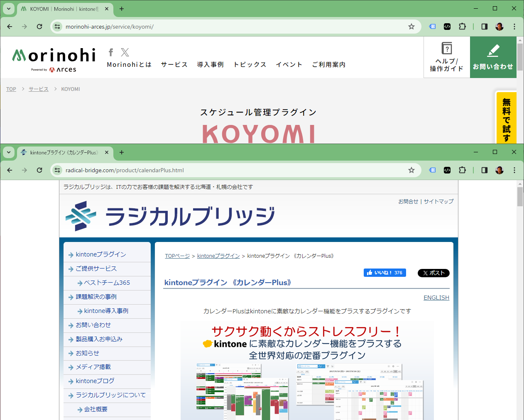View site info icon for radical-bridge.com
Image resolution: width=524 pixels, height=420 pixels.
pyautogui.click(x=58, y=170)
